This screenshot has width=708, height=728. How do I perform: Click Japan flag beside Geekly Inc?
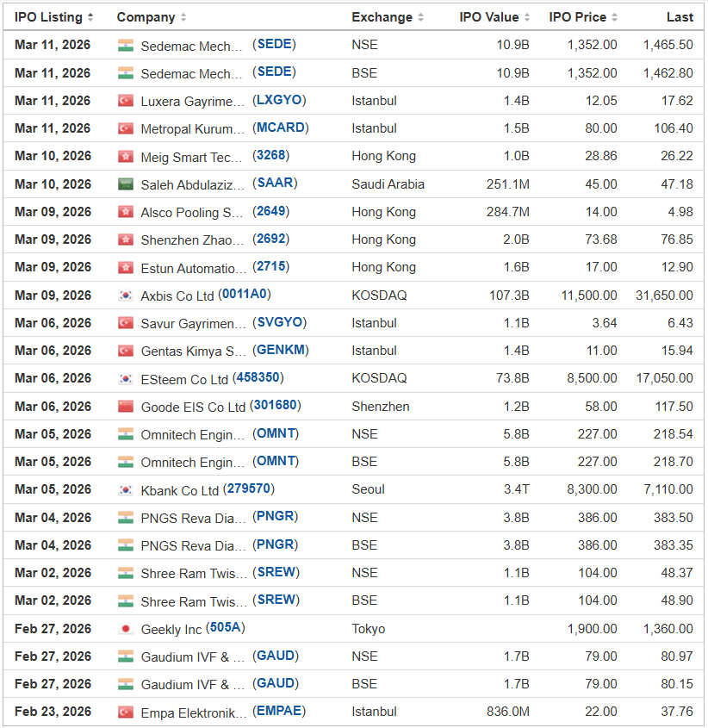coord(126,629)
